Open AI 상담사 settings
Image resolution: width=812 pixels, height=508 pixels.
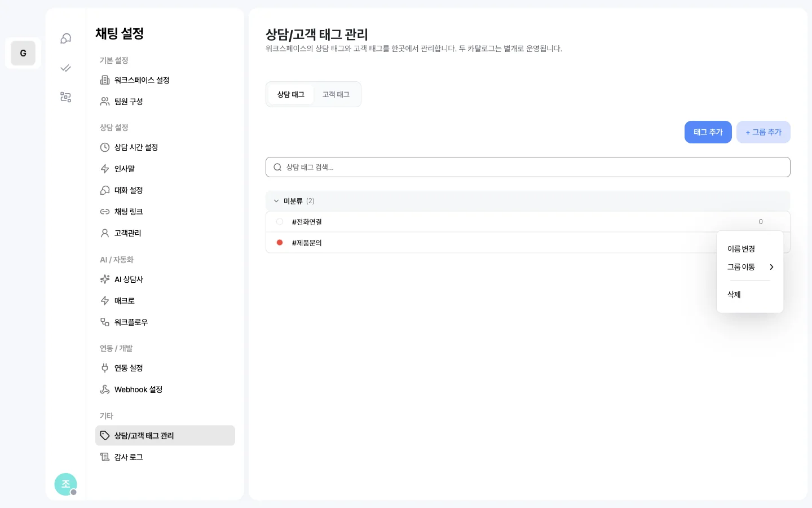point(165,279)
